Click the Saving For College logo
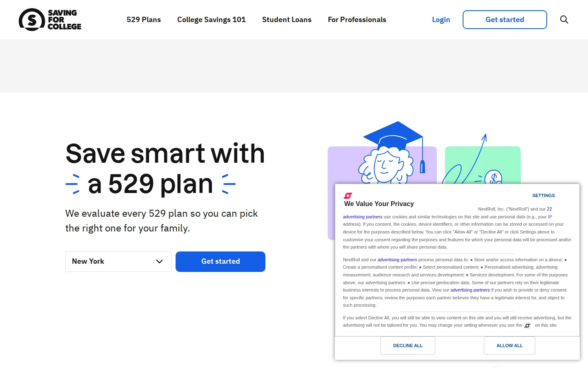The height and width of the screenshot is (368, 588). tap(50, 20)
